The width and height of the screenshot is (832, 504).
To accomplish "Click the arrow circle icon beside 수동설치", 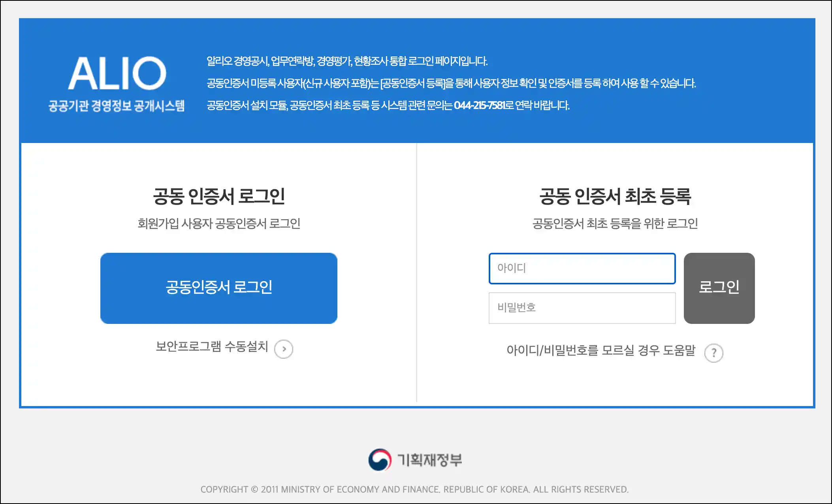I will [284, 349].
